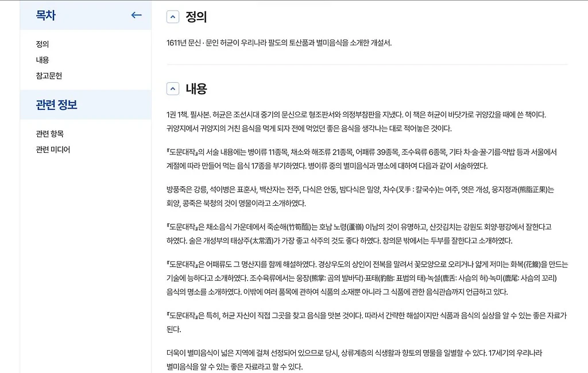The image size is (588, 373).
Task: Click the paragraph starting 『도문대작』은 특히
Action: click(x=365, y=322)
